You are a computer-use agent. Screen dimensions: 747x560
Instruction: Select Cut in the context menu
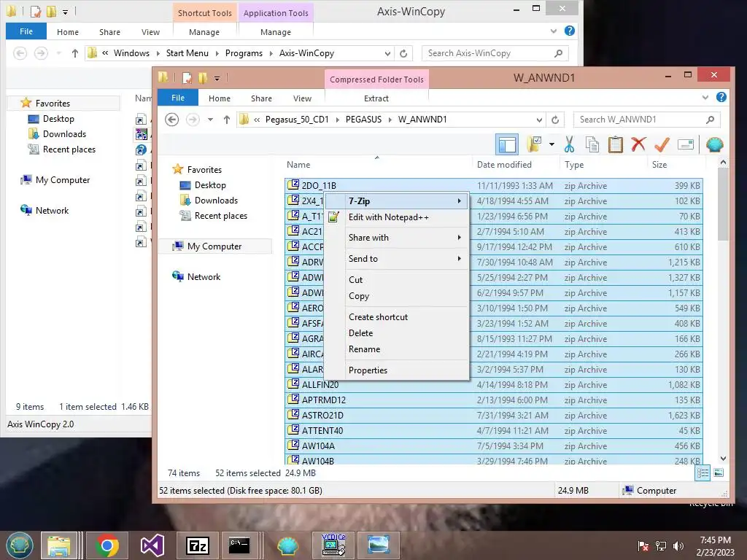pyautogui.click(x=397, y=279)
